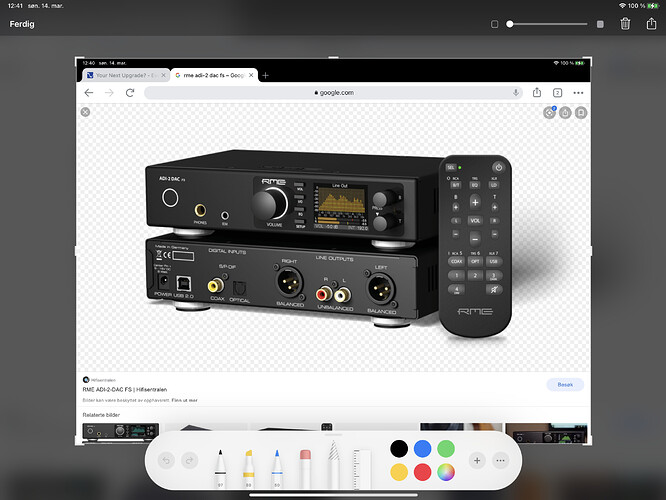Tap the Google Lens icon on image

coord(549,113)
